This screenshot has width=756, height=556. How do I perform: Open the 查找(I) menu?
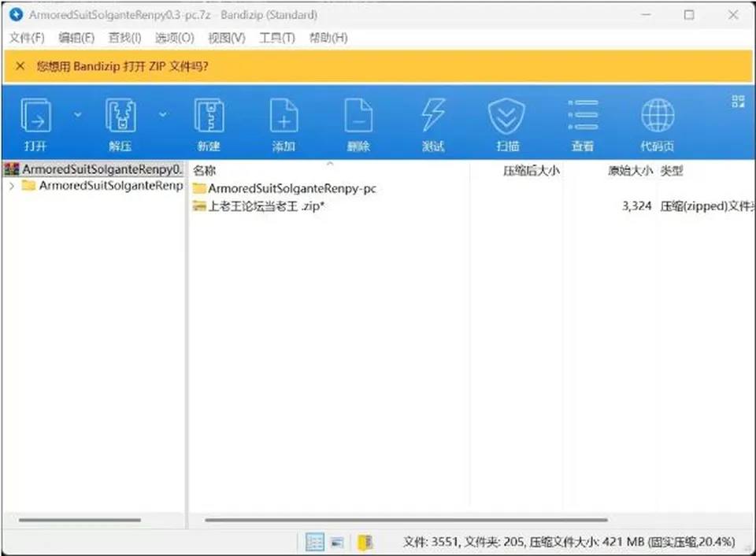point(125,38)
